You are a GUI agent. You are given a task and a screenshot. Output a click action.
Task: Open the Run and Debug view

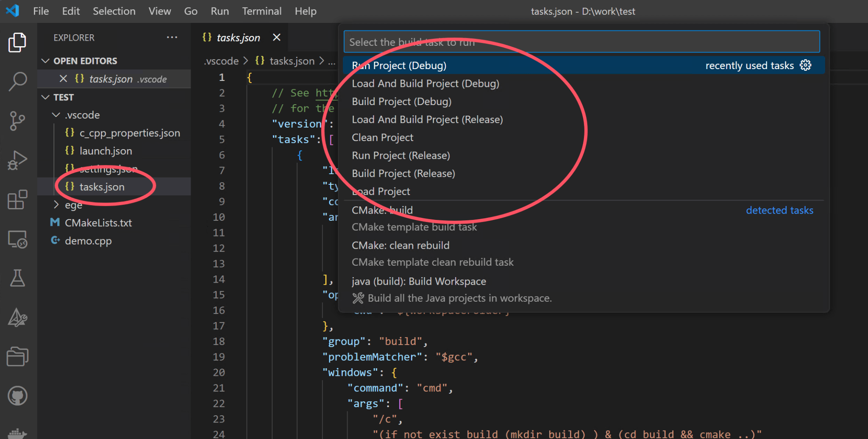(x=17, y=160)
